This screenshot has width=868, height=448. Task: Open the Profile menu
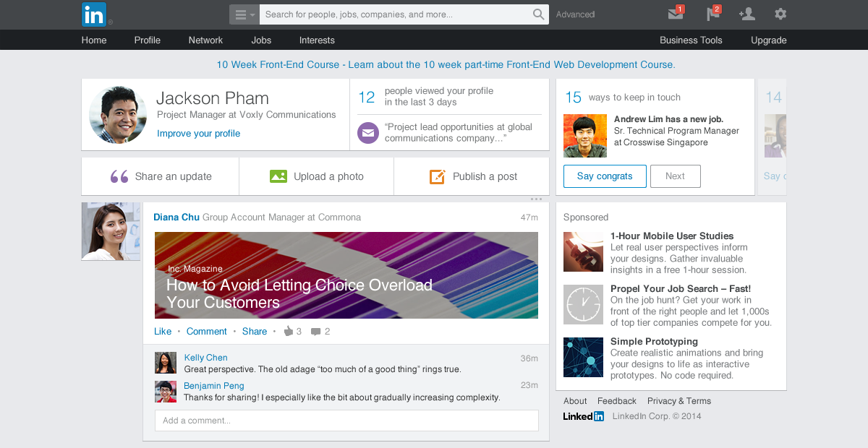click(148, 40)
